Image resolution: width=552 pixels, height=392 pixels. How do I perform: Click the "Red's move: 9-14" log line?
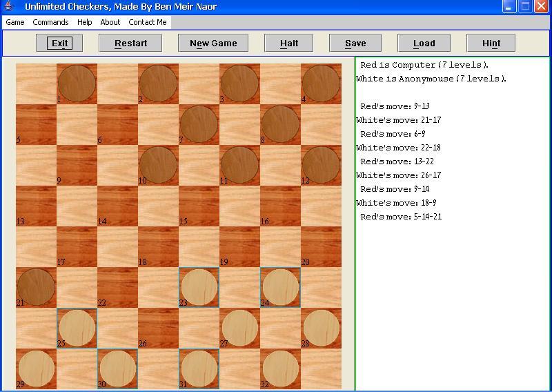pos(395,189)
